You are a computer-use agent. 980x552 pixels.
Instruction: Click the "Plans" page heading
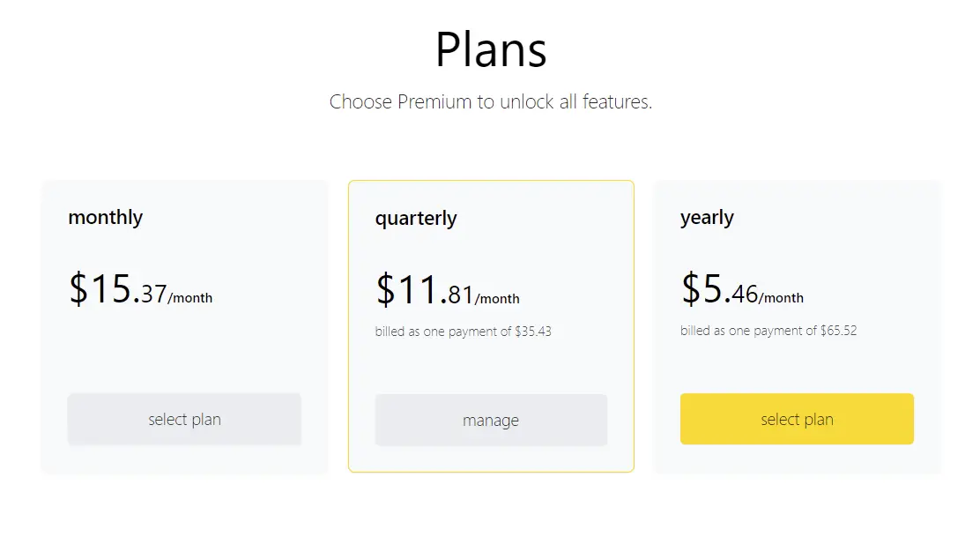(491, 49)
